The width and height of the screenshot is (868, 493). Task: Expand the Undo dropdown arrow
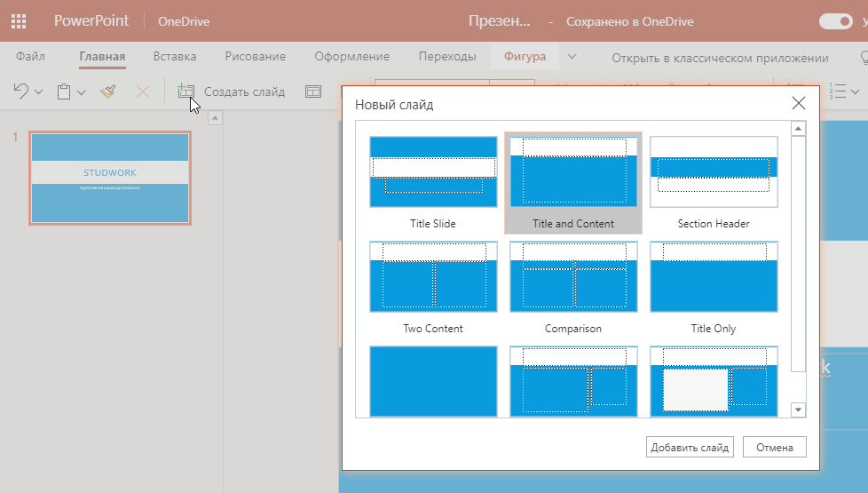38,91
